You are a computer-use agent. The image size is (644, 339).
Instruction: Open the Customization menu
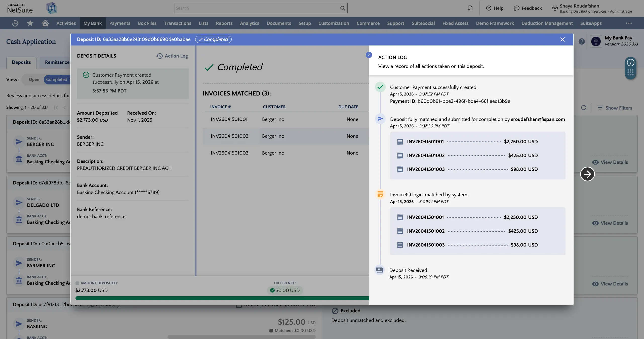tap(334, 23)
